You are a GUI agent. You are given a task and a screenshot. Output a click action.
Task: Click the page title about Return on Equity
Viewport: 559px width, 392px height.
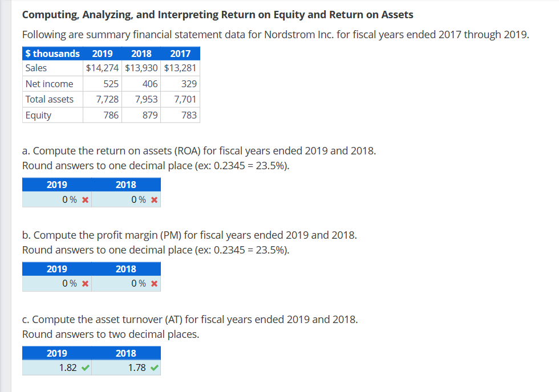click(x=217, y=14)
